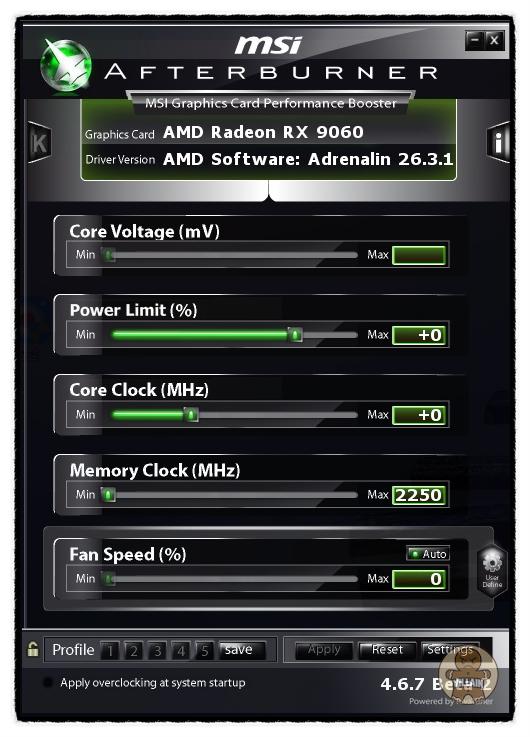
Task: Click the Power Limit slider handle
Action: click(x=295, y=335)
